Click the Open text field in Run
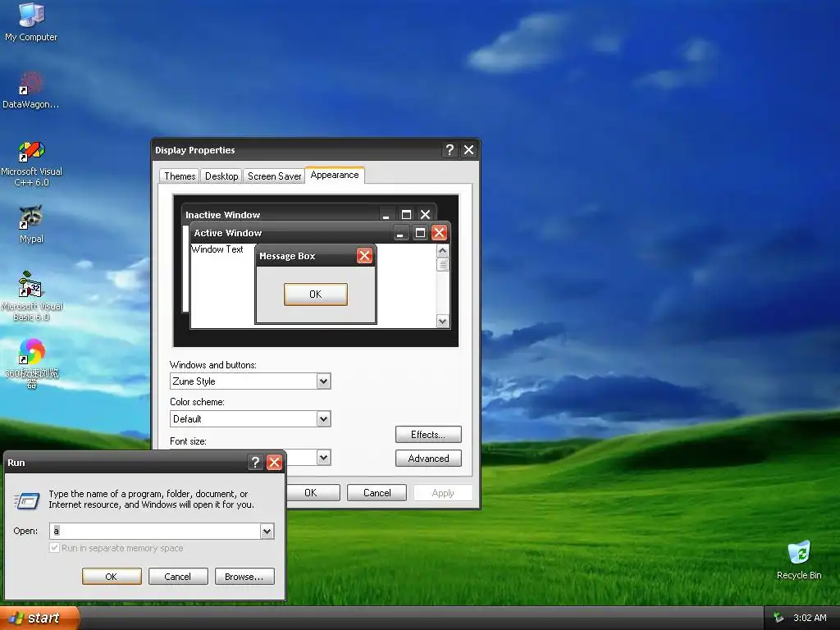Screen dimensions: 840x630 click(x=155, y=531)
